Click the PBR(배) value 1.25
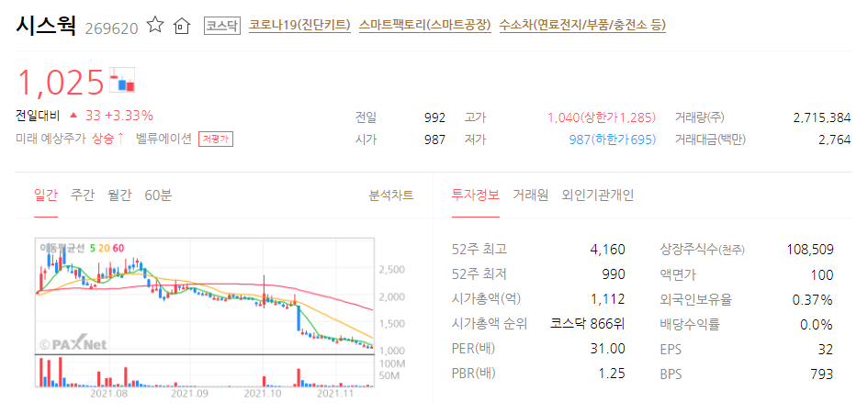This screenshot has width=868, height=413. click(613, 374)
